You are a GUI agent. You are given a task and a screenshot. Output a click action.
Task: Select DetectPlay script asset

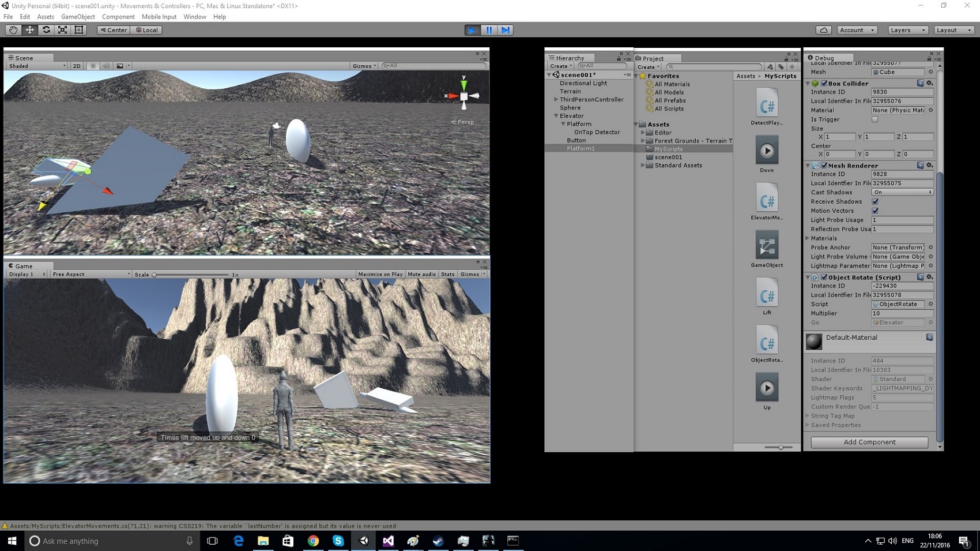click(767, 107)
